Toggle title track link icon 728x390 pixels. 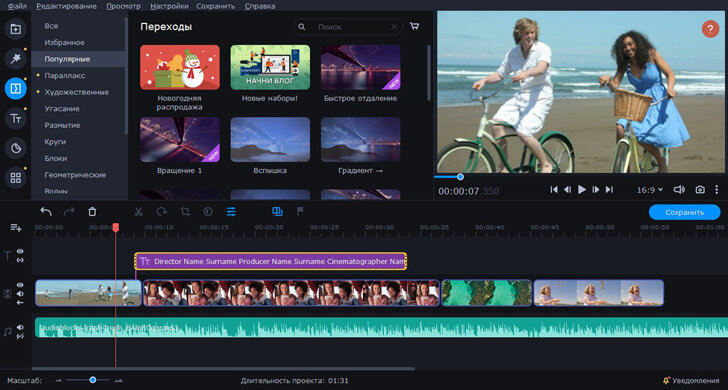point(20,260)
